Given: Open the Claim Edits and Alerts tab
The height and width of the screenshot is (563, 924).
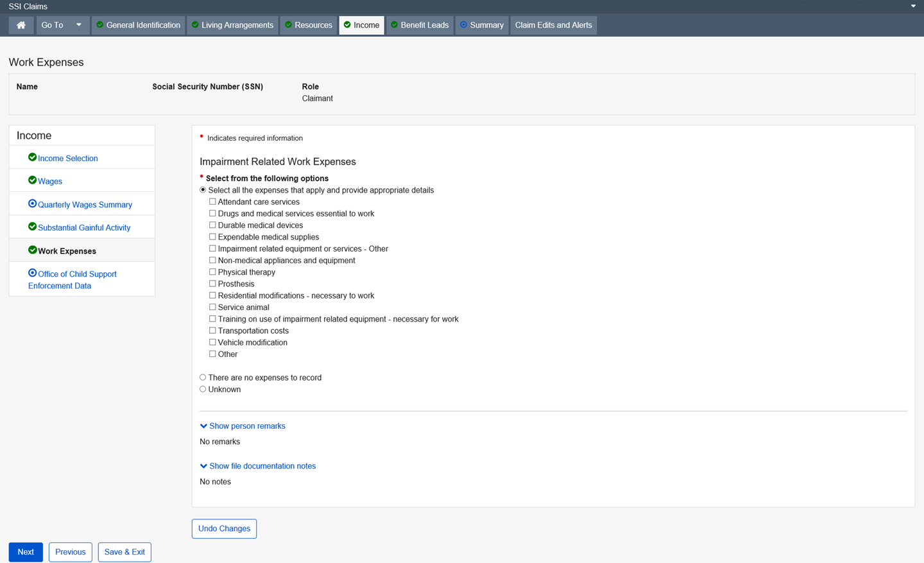Looking at the screenshot, I should click(x=553, y=25).
